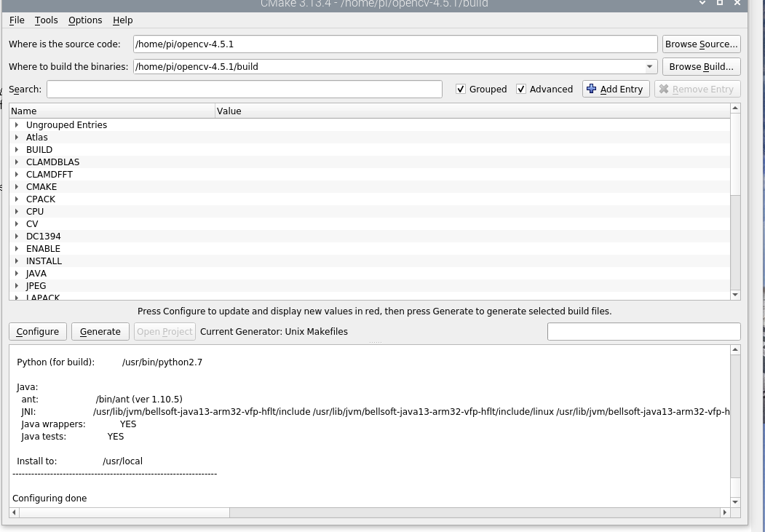Select the INSTALL row label
Viewport: 765px width, 532px height.
[44, 261]
